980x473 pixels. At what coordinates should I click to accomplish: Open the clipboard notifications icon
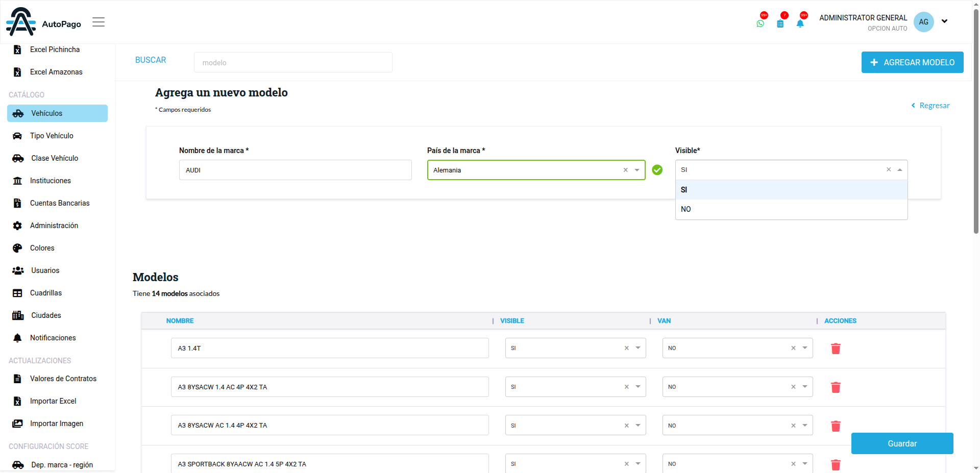click(780, 23)
